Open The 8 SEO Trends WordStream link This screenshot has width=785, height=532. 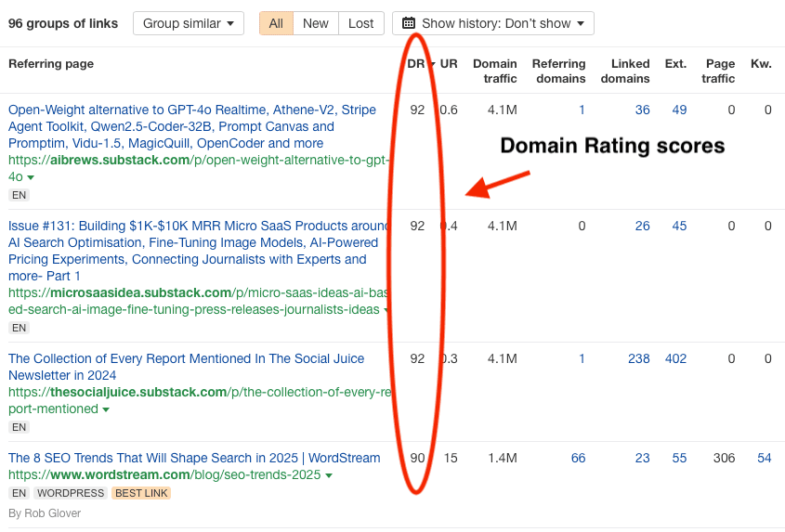click(194, 458)
